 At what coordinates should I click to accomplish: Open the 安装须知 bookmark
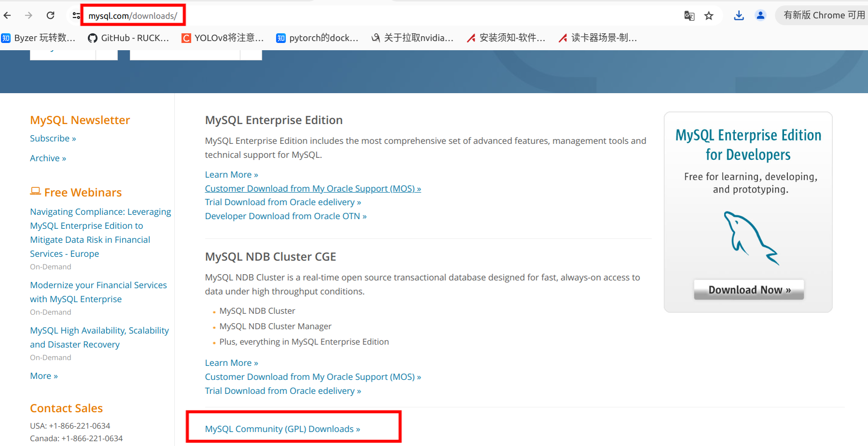point(506,38)
